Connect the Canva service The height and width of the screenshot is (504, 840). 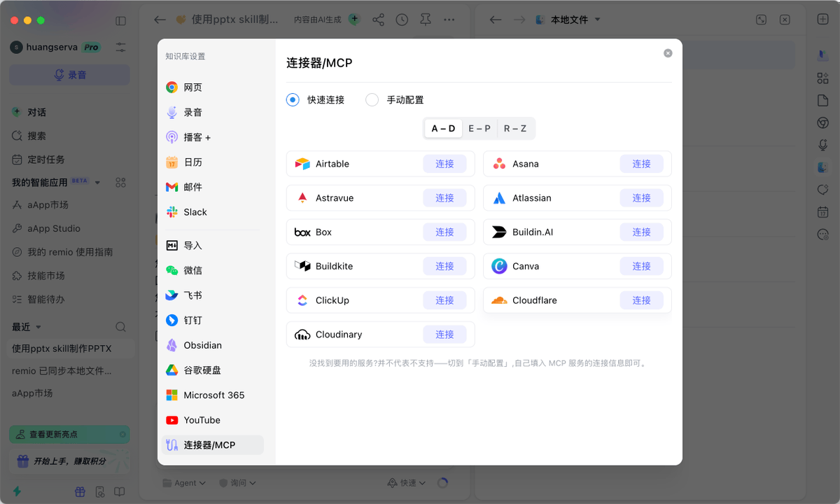[642, 266]
